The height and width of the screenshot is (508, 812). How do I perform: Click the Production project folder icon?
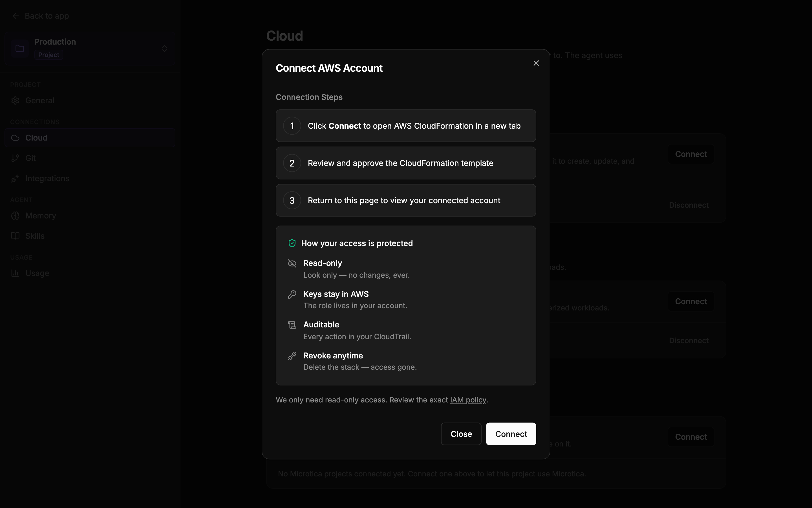pos(20,48)
